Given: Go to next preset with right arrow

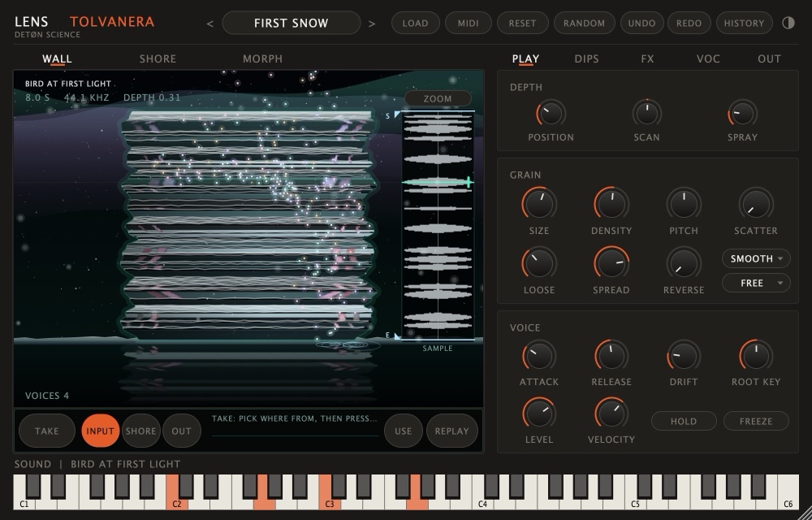Looking at the screenshot, I should point(372,24).
